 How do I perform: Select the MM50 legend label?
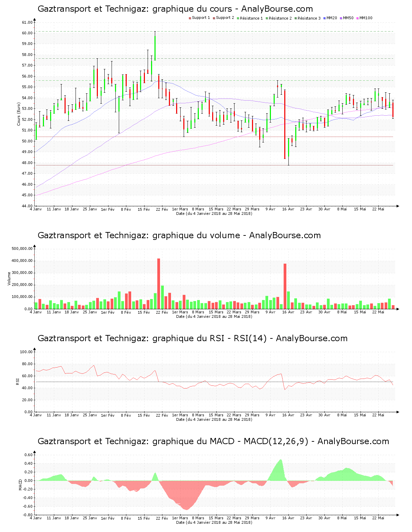pos(348,18)
